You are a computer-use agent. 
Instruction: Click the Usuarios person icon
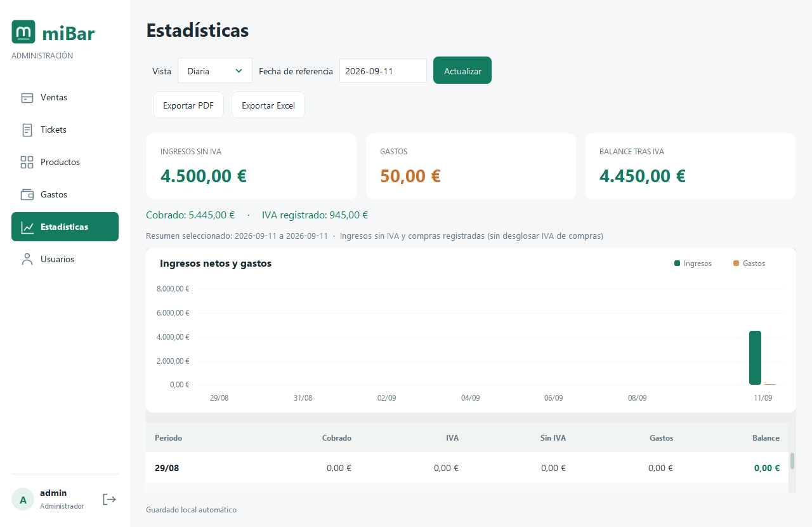(27, 260)
